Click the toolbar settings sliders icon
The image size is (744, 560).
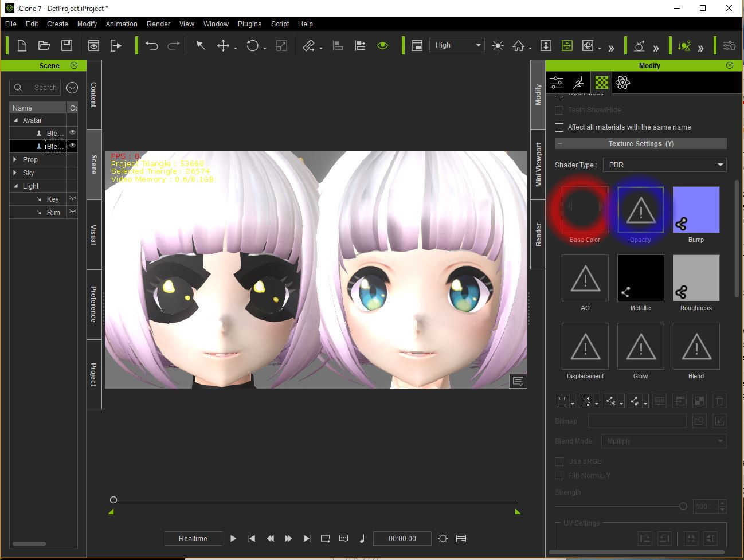pos(729,45)
